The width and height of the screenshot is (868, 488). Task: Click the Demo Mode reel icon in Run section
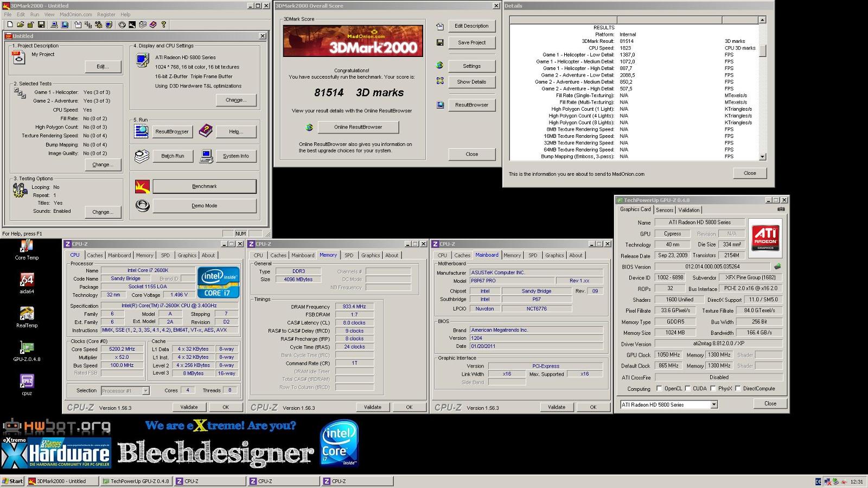coord(142,205)
